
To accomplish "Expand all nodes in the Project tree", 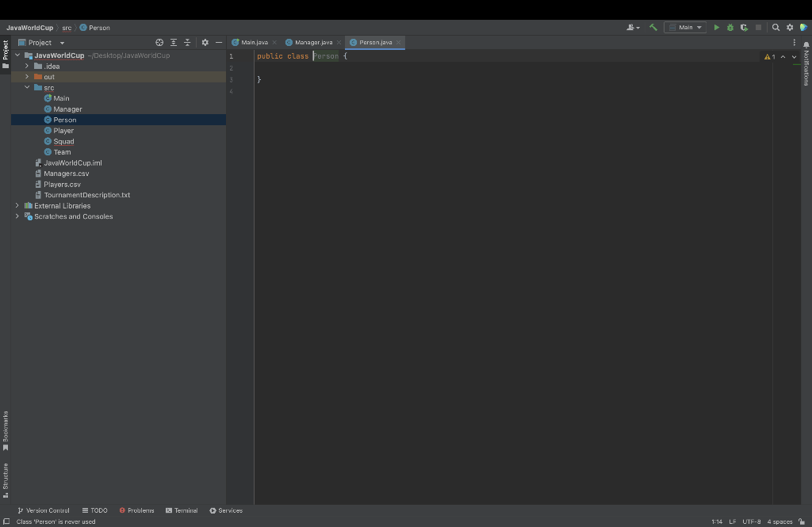I will [174, 42].
